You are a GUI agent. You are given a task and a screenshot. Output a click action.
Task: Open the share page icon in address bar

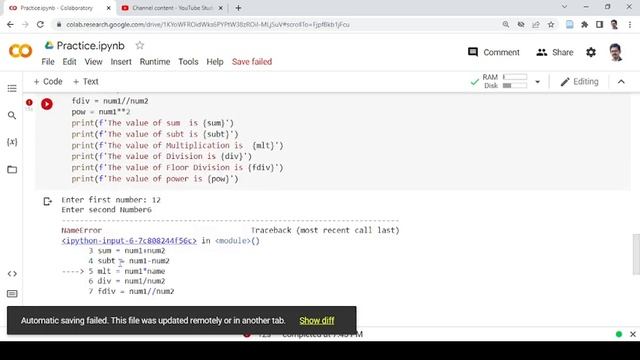536,24
